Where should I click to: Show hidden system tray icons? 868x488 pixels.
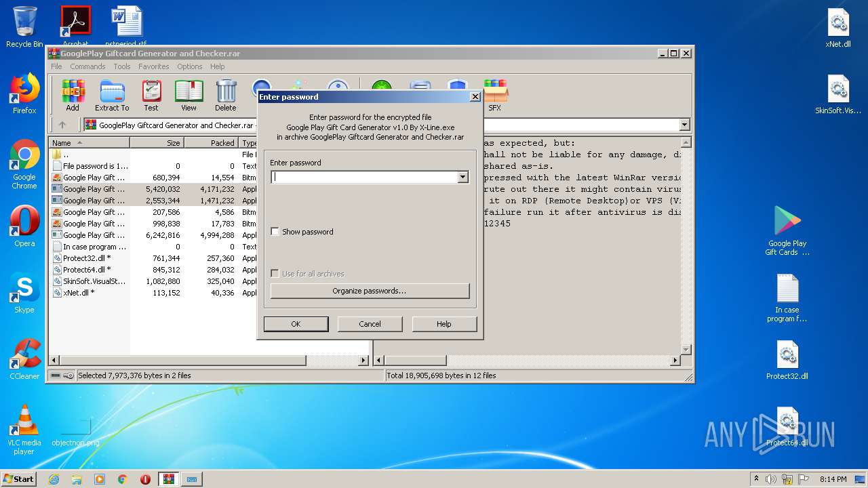[x=756, y=479]
